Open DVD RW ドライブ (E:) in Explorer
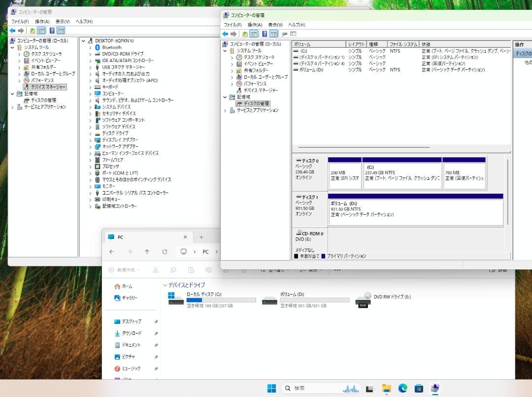Screen dimensions: 532x397 click(x=383, y=300)
